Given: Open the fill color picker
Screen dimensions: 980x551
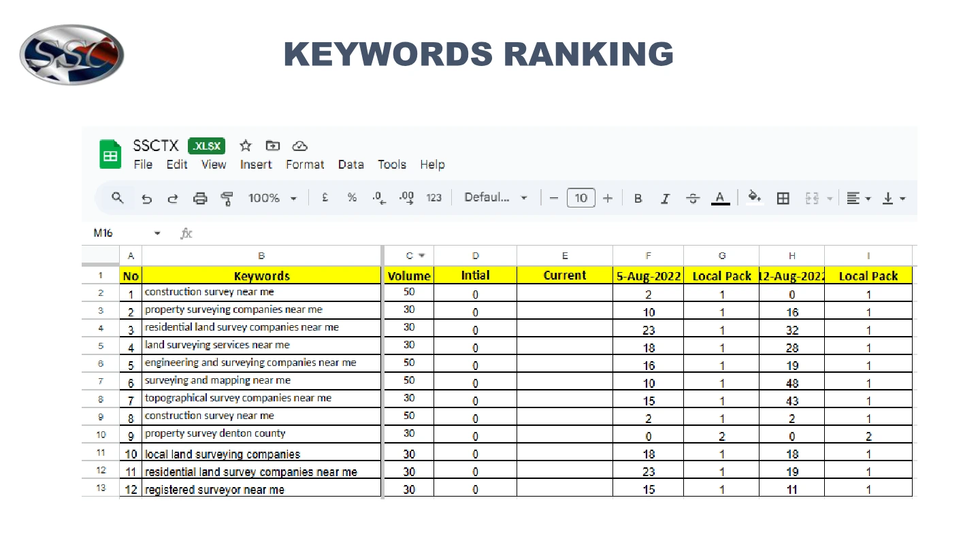Looking at the screenshot, I should [x=754, y=198].
